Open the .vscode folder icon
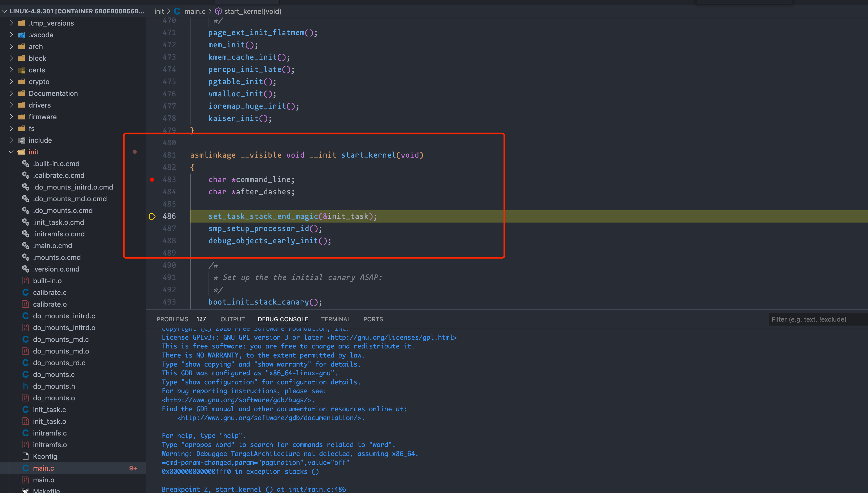 22,35
